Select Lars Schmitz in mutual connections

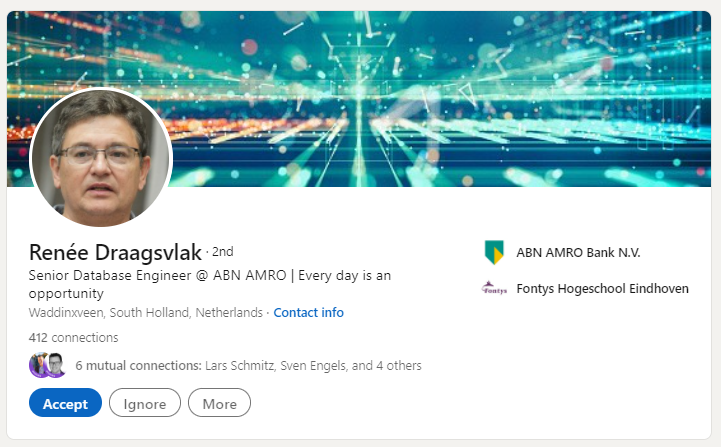point(241,366)
